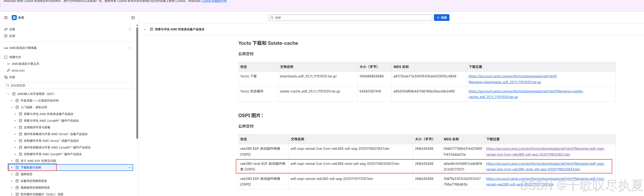Open 开发流程——它是如何运作的 page

coord(39,101)
